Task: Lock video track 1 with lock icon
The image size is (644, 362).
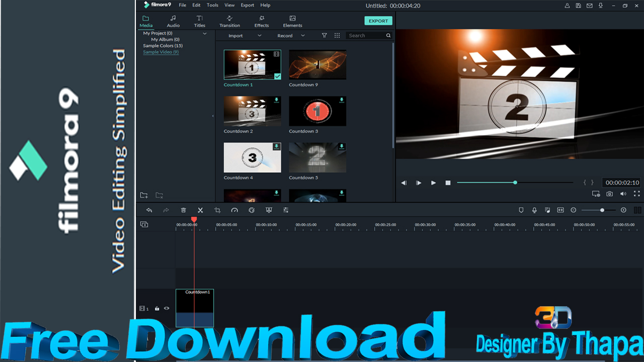Action: [157, 309]
